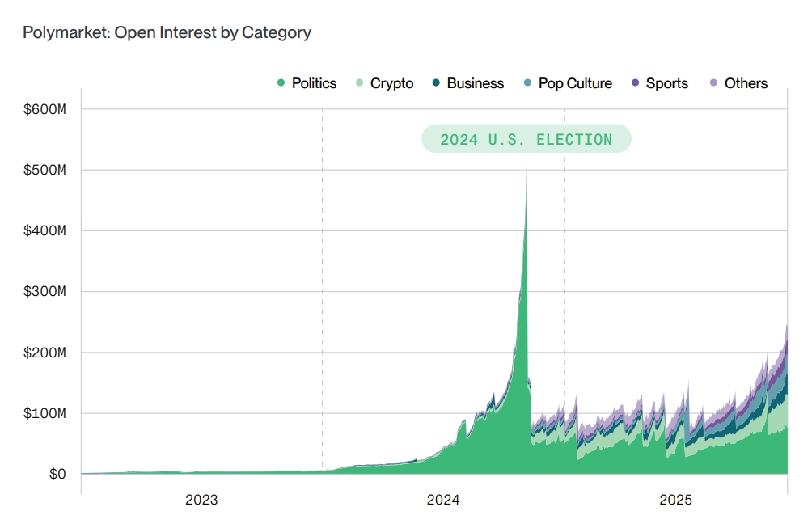
Task: Toggle the Politics series label
Action: (314, 83)
